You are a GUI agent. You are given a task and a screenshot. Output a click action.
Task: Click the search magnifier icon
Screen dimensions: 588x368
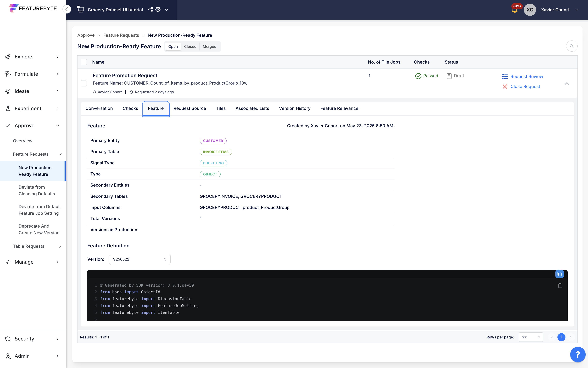click(571, 46)
